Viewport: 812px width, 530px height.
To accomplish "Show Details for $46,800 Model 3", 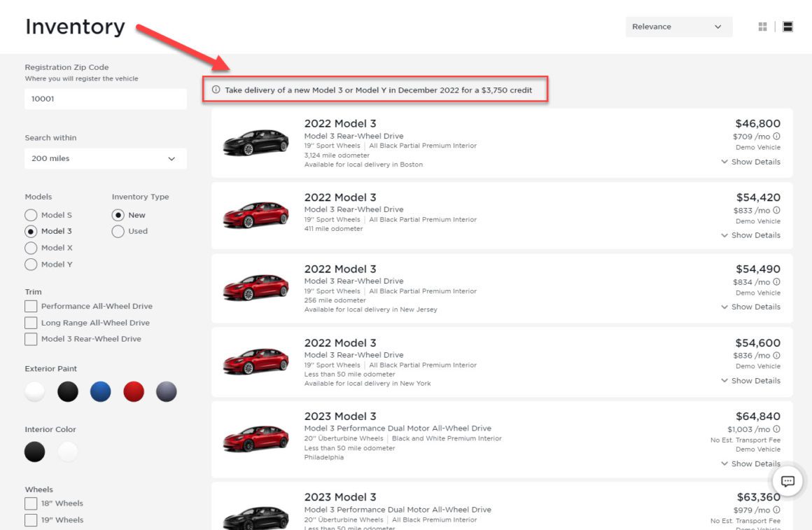I will click(x=750, y=162).
